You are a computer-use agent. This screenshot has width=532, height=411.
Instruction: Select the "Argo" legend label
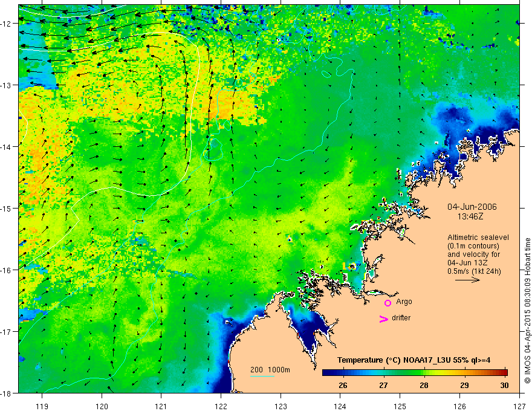pyautogui.click(x=404, y=302)
